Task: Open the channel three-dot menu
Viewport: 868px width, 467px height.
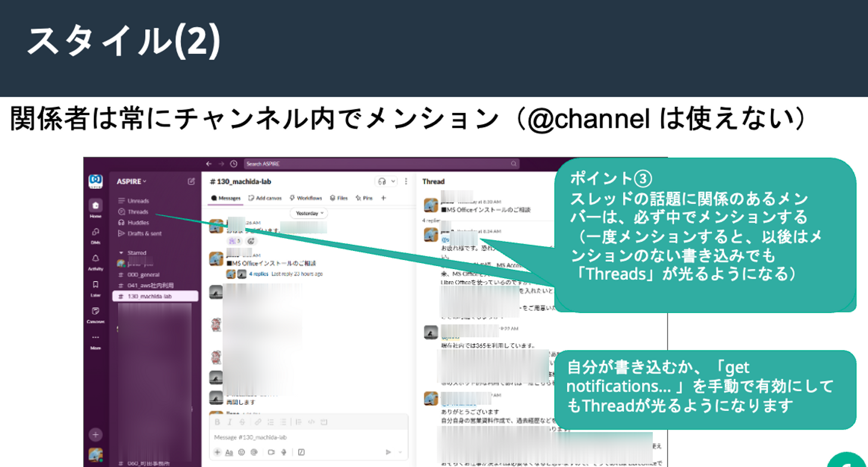Action: (x=406, y=181)
